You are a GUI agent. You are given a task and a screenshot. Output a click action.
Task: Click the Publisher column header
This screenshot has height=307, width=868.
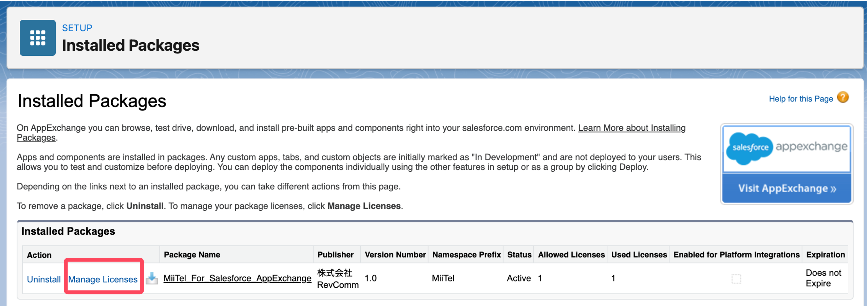(335, 255)
